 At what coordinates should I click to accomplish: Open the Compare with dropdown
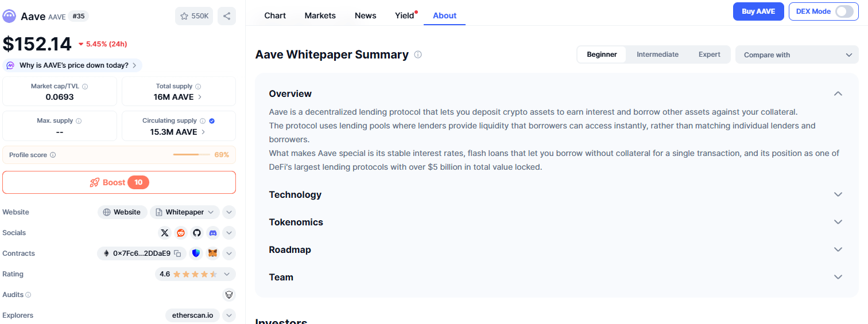[797, 54]
